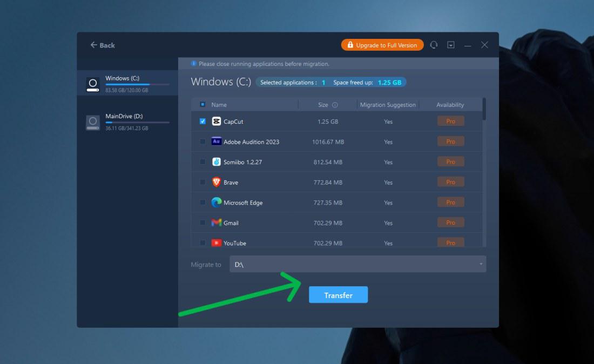The width and height of the screenshot is (594, 364).
Task: Check the Somiibo 1.2.27 checkbox
Action: tap(202, 161)
